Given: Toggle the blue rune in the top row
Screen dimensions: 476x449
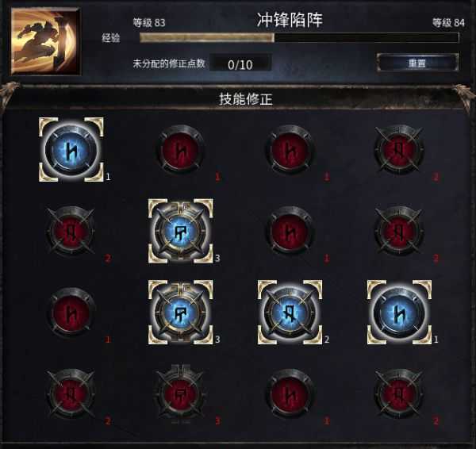Looking at the screenshot, I should tap(71, 150).
